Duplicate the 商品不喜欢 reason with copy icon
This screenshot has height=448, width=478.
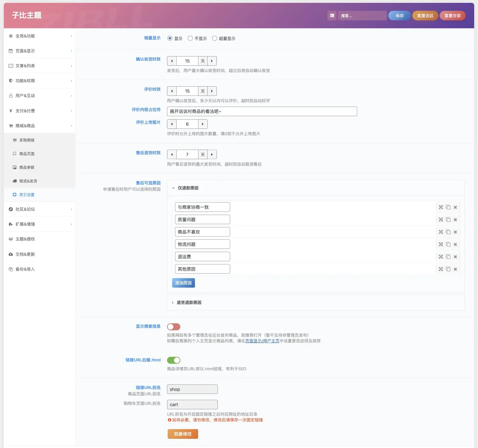tap(448, 232)
